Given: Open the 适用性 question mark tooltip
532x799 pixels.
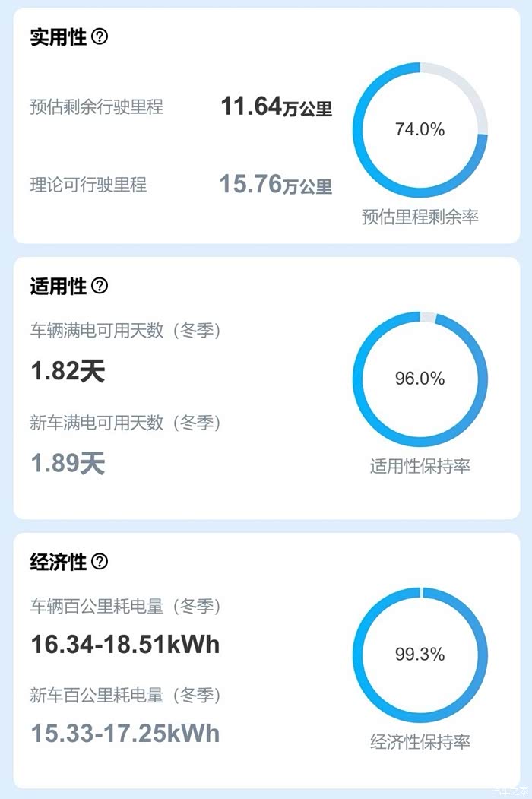Looking at the screenshot, I should [x=100, y=286].
